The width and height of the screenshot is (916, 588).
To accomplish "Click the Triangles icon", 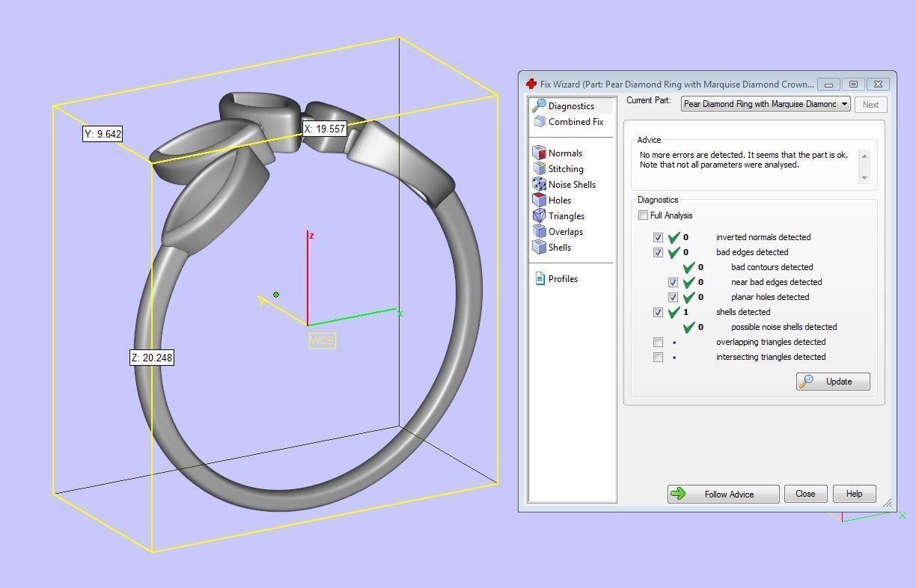I will click(539, 215).
